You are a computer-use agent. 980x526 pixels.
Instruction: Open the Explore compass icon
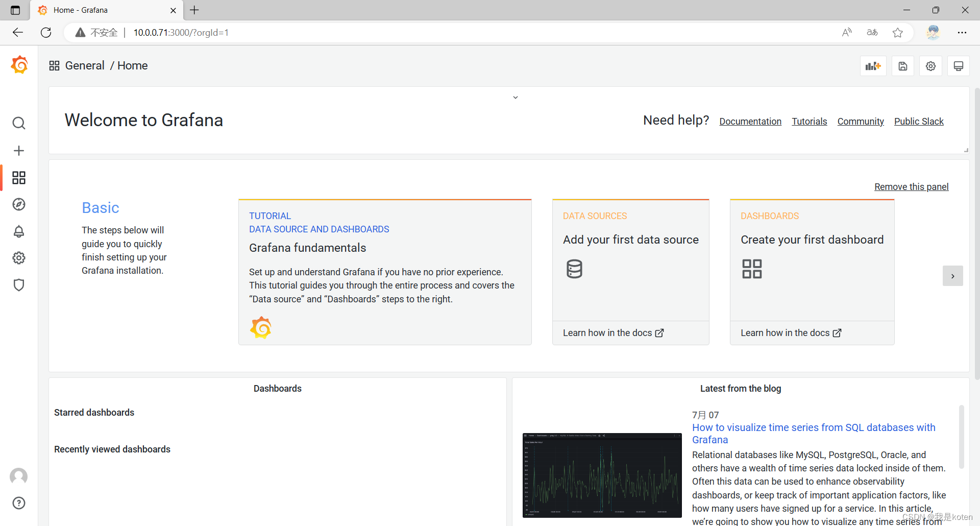point(19,204)
